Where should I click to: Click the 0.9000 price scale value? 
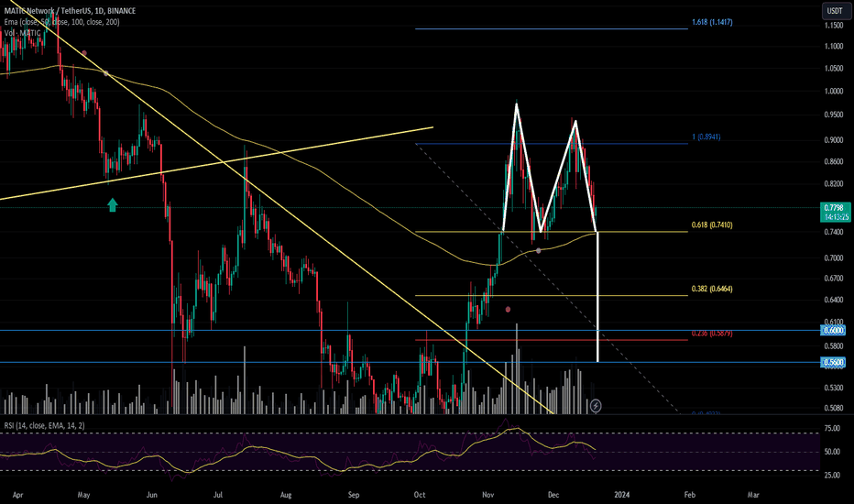point(834,140)
